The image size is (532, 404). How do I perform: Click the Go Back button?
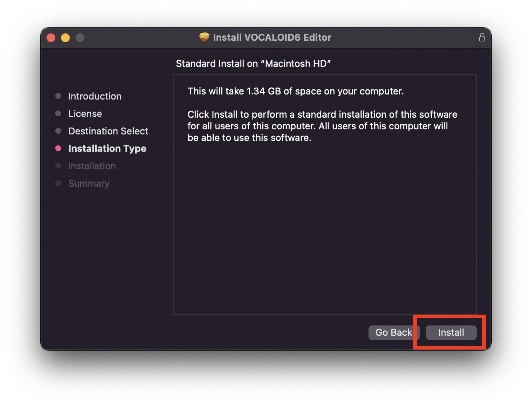(x=394, y=332)
